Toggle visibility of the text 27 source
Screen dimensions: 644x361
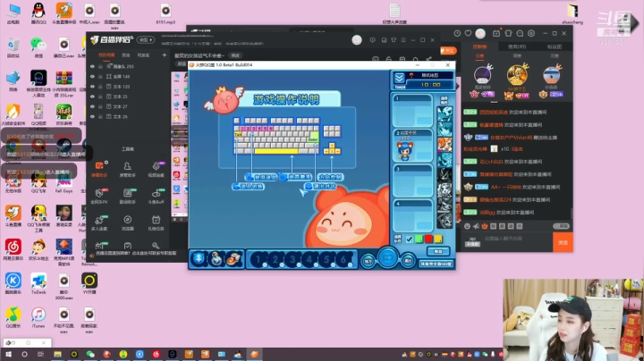pos(92,106)
